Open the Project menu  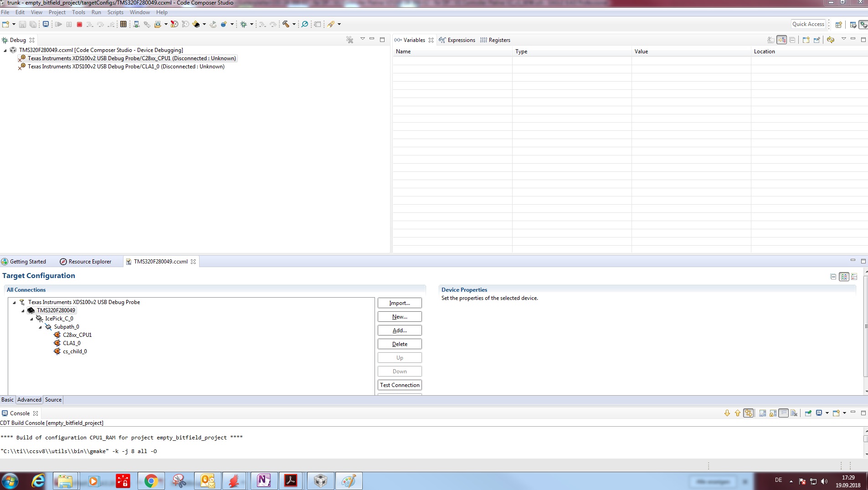pyautogui.click(x=57, y=12)
